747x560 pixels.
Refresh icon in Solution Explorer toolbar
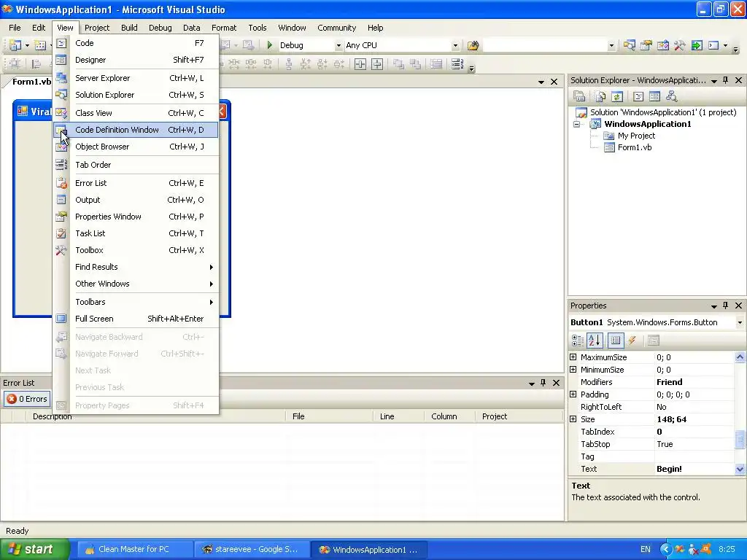(617, 97)
